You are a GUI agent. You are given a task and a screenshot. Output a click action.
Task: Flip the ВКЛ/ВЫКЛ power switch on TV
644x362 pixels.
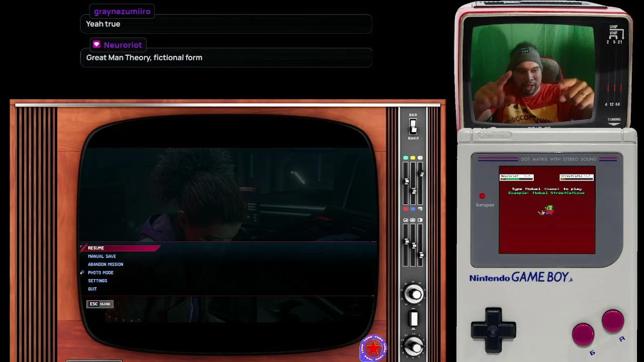(x=413, y=126)
